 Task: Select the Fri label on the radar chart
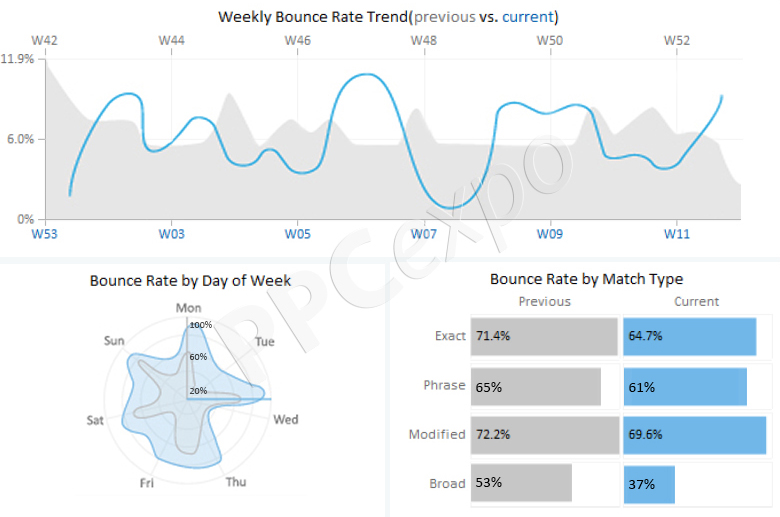(147, 483)
